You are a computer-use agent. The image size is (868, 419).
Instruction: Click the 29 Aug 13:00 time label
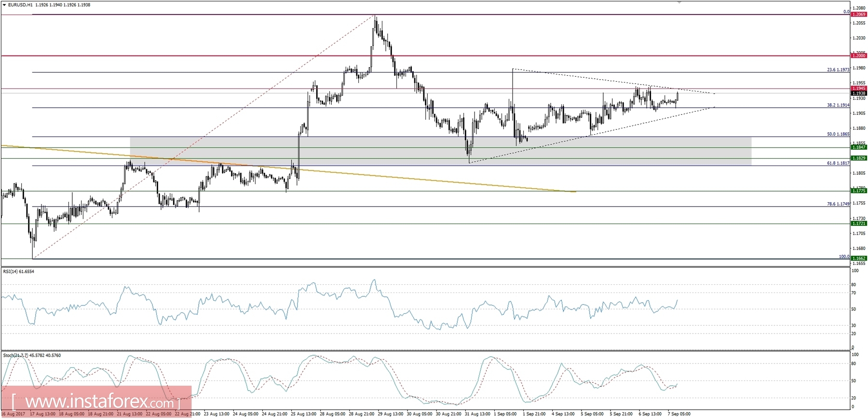point(391,414)
